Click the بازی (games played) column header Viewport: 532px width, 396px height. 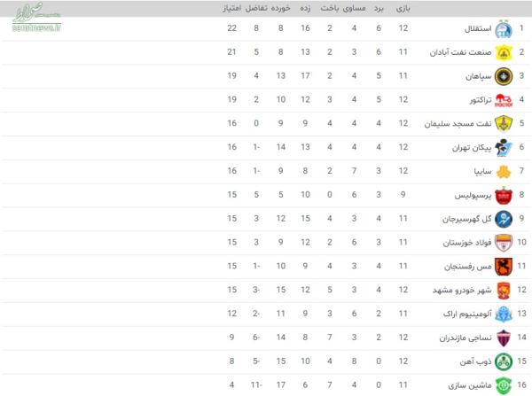point(403,8)
